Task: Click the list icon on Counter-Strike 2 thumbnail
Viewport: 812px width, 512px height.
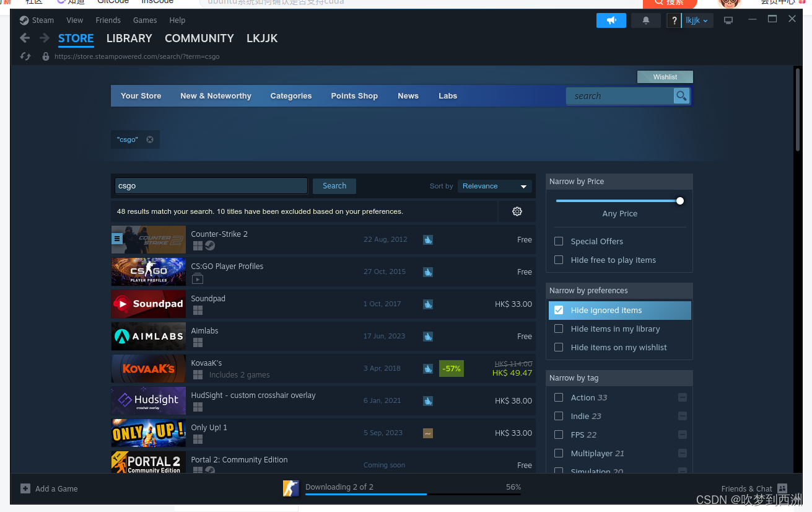Action: [117, 238]
